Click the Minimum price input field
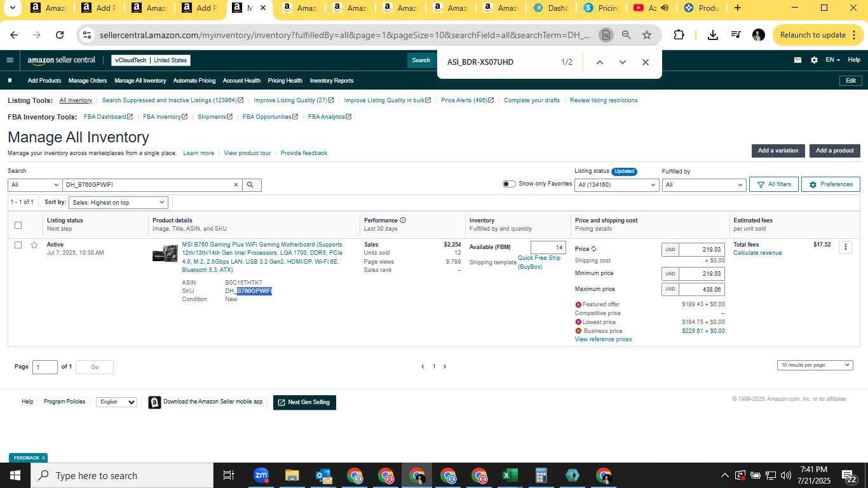This screenshot has height=488, width=868. point(702,274)
